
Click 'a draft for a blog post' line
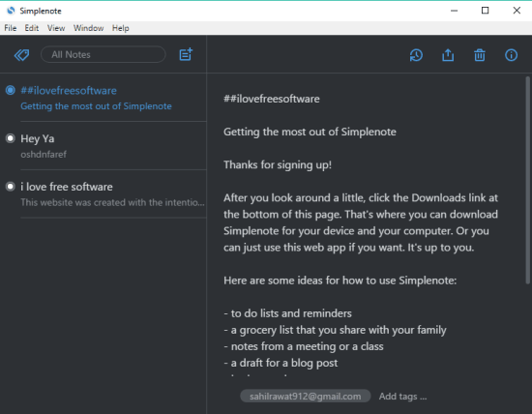(x=281, y=363)
